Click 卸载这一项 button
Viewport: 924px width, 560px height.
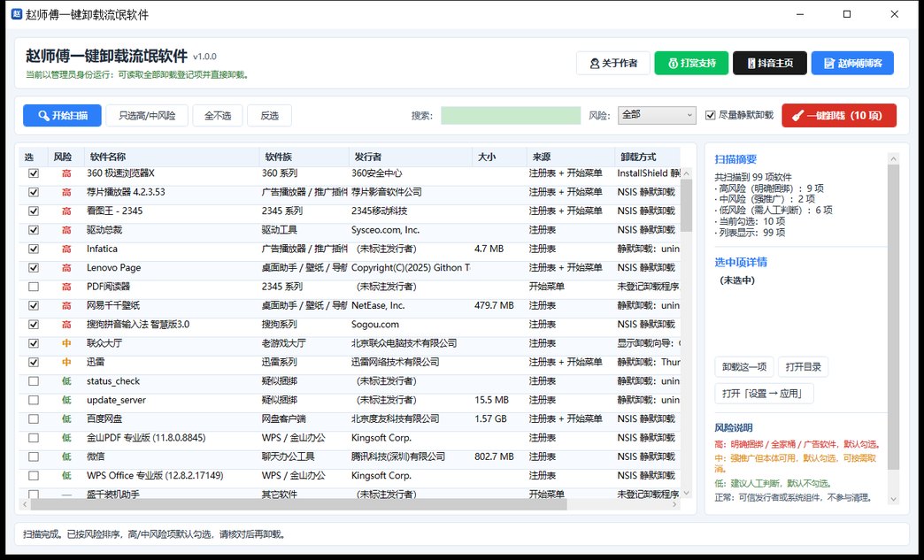pos(744,367)
